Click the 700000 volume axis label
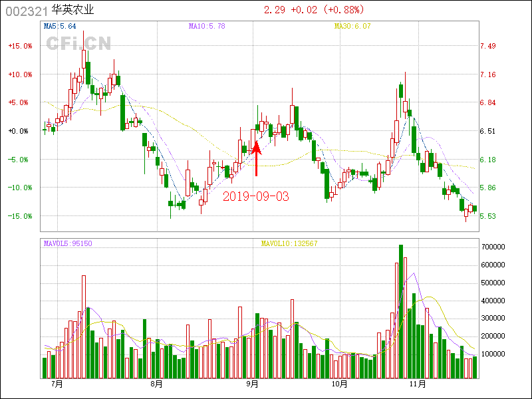Viewport: 532px width, 399px height. tap(493, 247)
